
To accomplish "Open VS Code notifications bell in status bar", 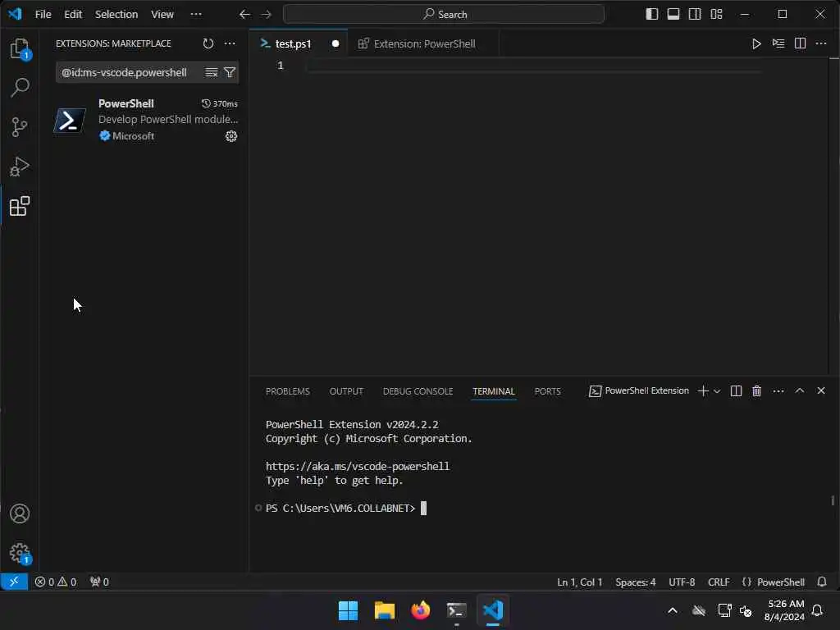I will pyautogui.click(x=822, y=582).
